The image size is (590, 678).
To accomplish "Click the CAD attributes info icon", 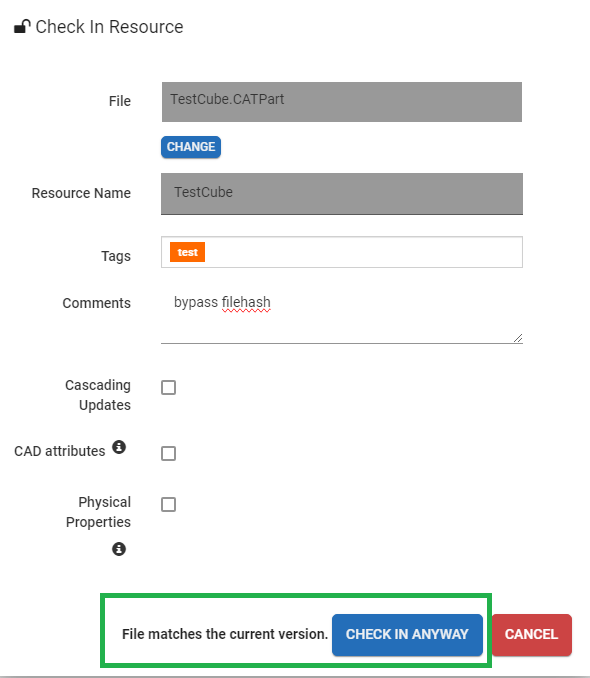I will click(x=119, y=447).
